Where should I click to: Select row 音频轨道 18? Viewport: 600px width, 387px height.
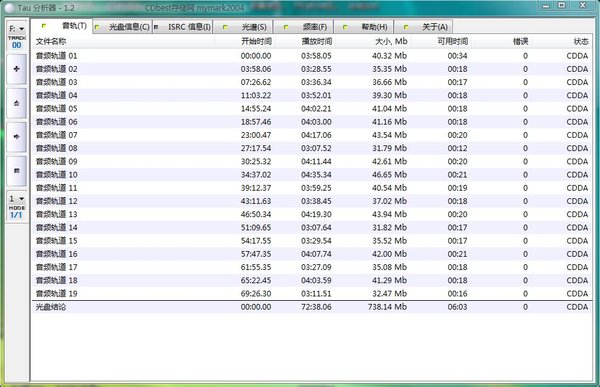point(312,280)
